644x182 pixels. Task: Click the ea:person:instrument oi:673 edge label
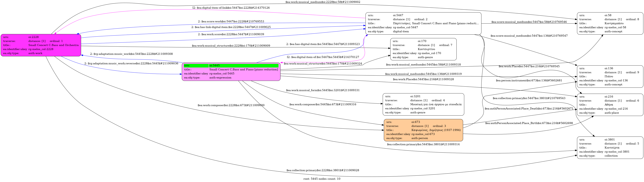click(x=529, y=80)
